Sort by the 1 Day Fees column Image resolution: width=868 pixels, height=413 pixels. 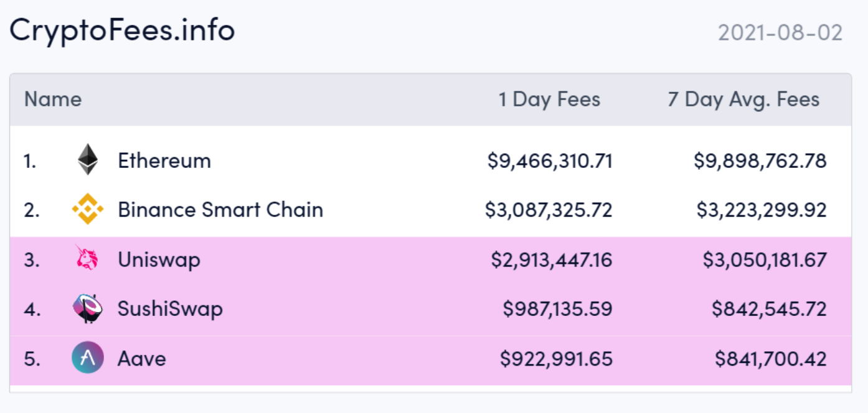point(549,99)
